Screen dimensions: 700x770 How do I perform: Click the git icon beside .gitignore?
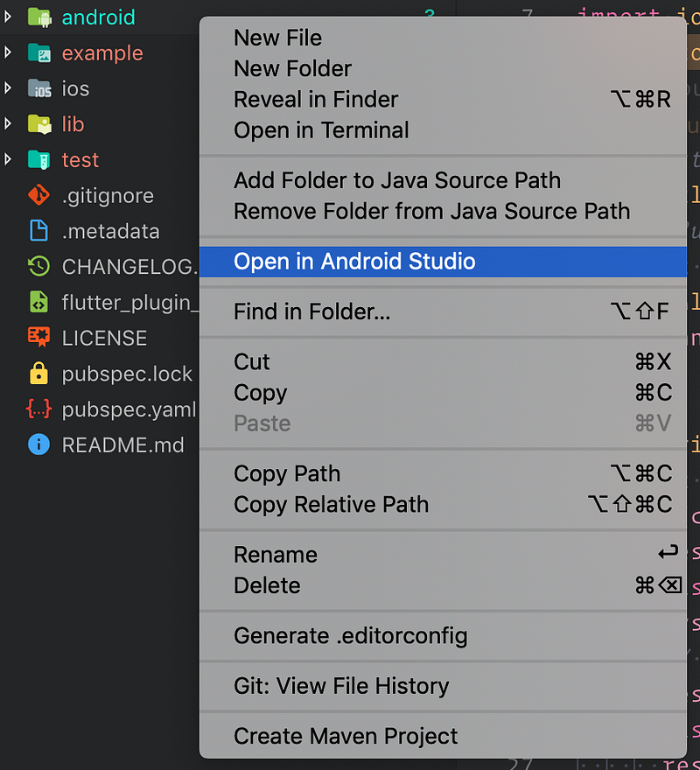(x=38, y=195)
